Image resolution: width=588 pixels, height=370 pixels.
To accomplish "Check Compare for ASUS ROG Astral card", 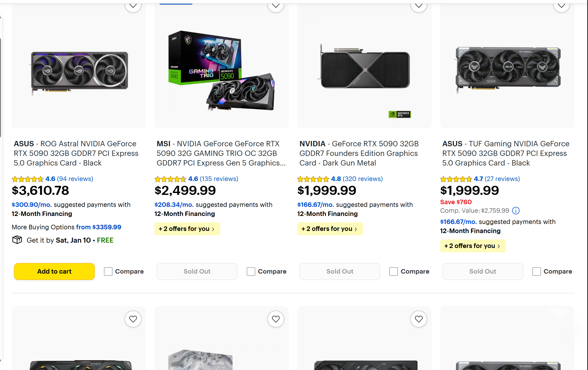I will [x=108, y=271].
